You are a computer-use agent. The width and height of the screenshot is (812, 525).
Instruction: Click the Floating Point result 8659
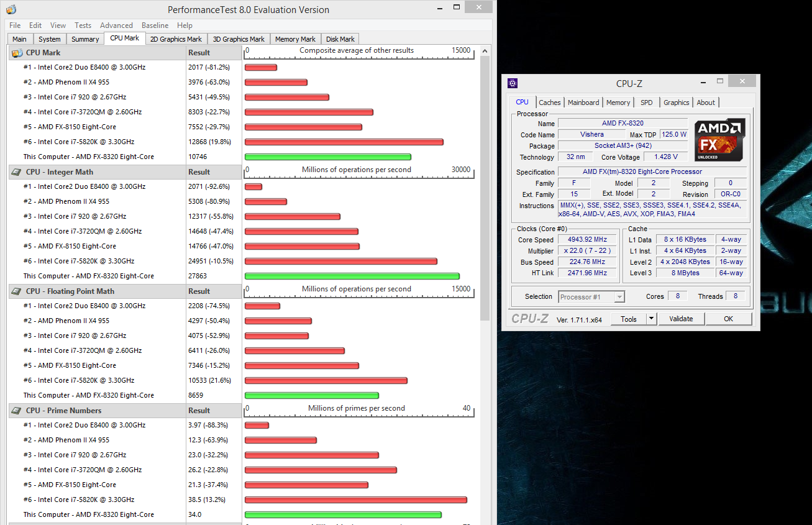[x=196, y=395]
